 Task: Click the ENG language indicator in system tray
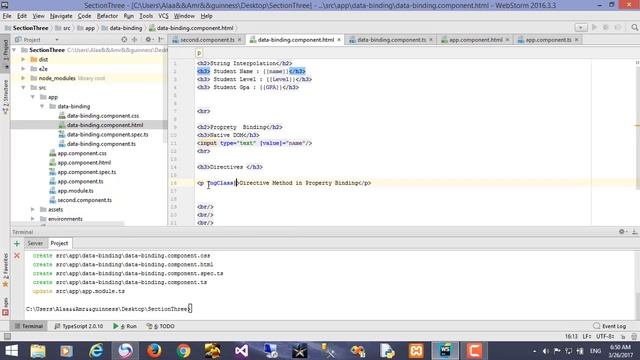596,351
